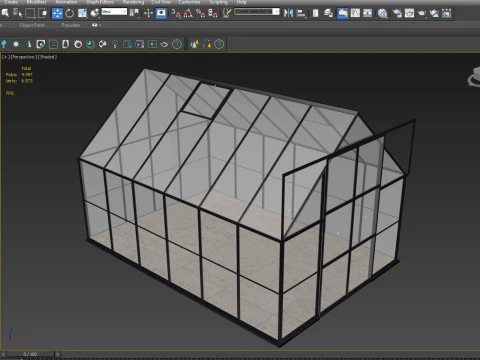Viewport: 480px width, 360px height.
Task: Click the Mirror tool
Action: 288,13
